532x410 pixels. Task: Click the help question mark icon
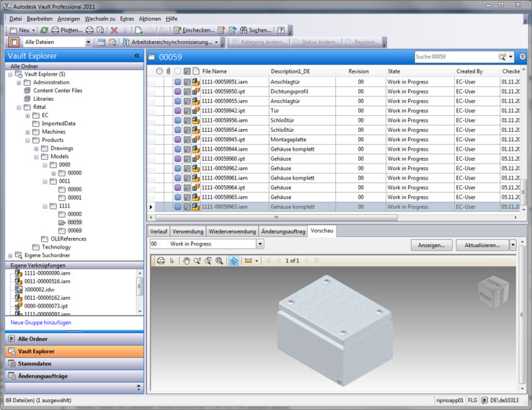pyautogui.click(x=281, y=30)
